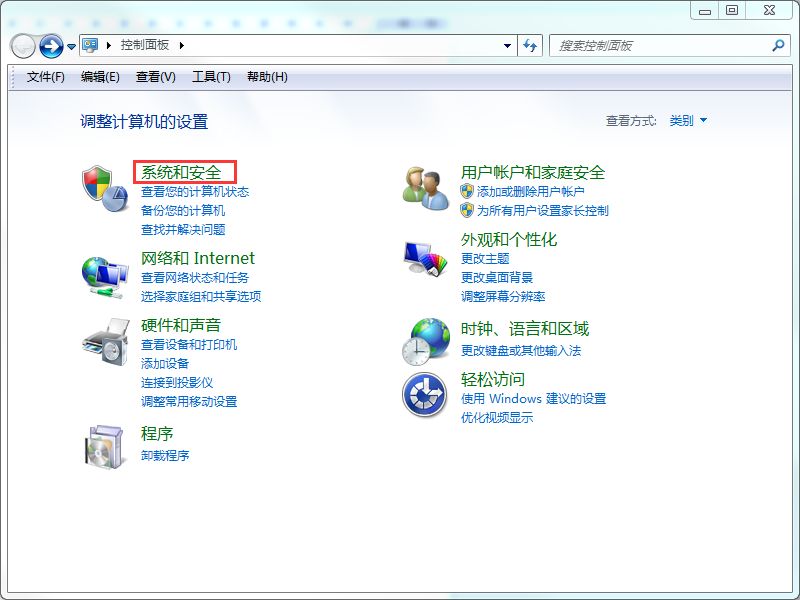Open the 查看(V) menu
800x600 pixels.
click(155, 77)
